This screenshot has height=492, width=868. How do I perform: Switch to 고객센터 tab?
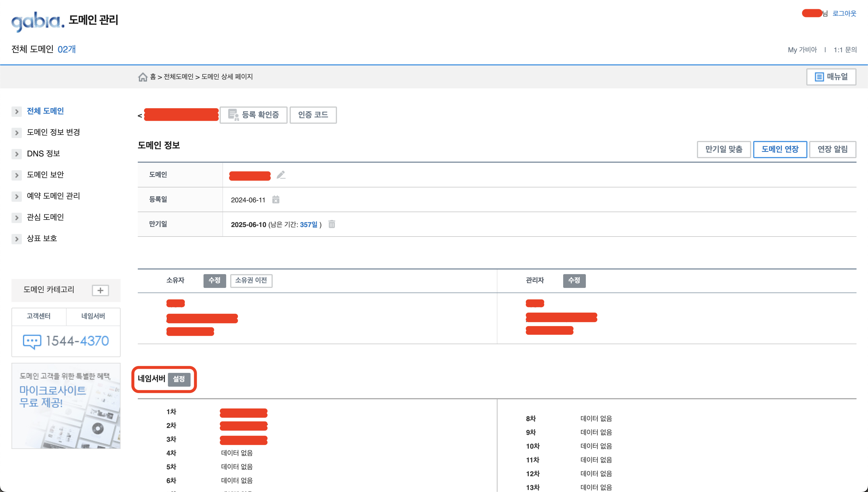39,316
